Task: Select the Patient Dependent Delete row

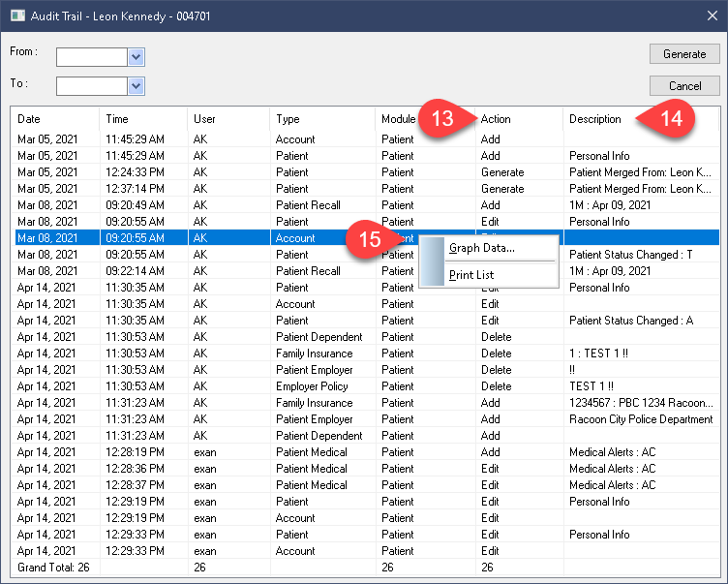Action: 366,337
